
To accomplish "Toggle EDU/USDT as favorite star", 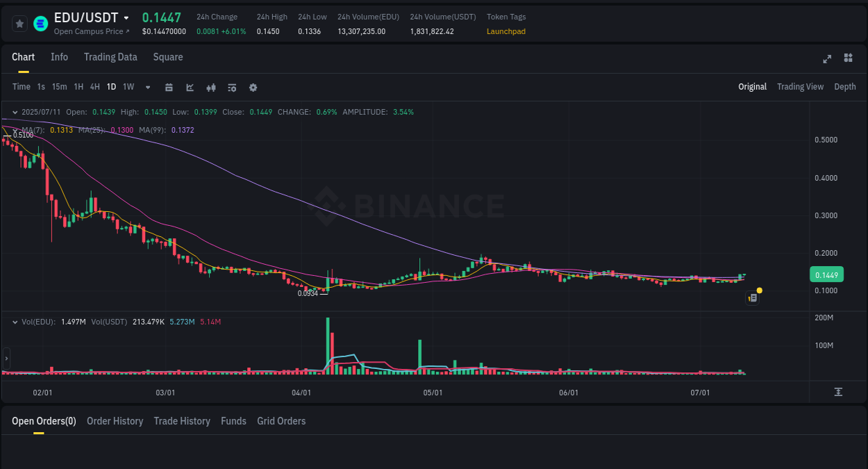I will 19,23.
